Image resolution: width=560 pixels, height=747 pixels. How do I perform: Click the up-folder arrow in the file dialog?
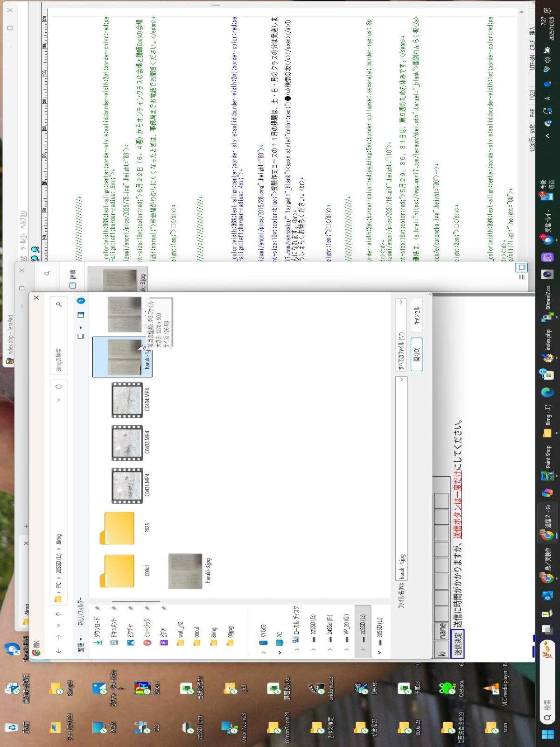coord(58,613)
